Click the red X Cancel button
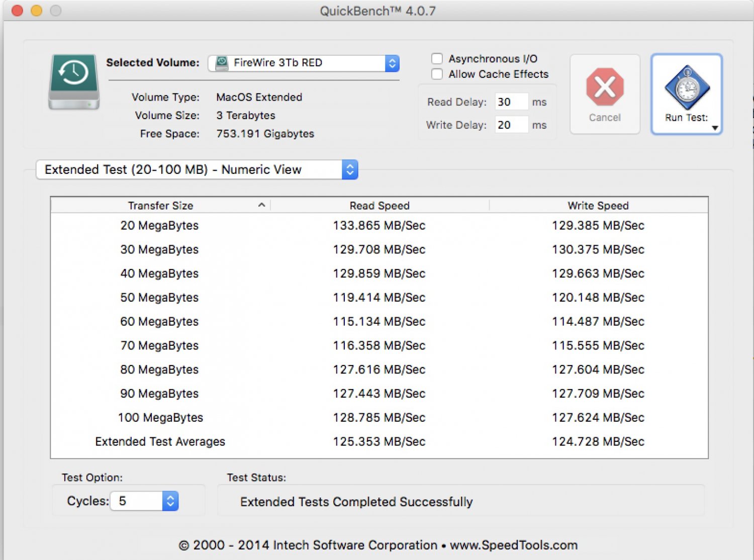The width and height of the screenshot is (754, 560). [x=605, y=94]
